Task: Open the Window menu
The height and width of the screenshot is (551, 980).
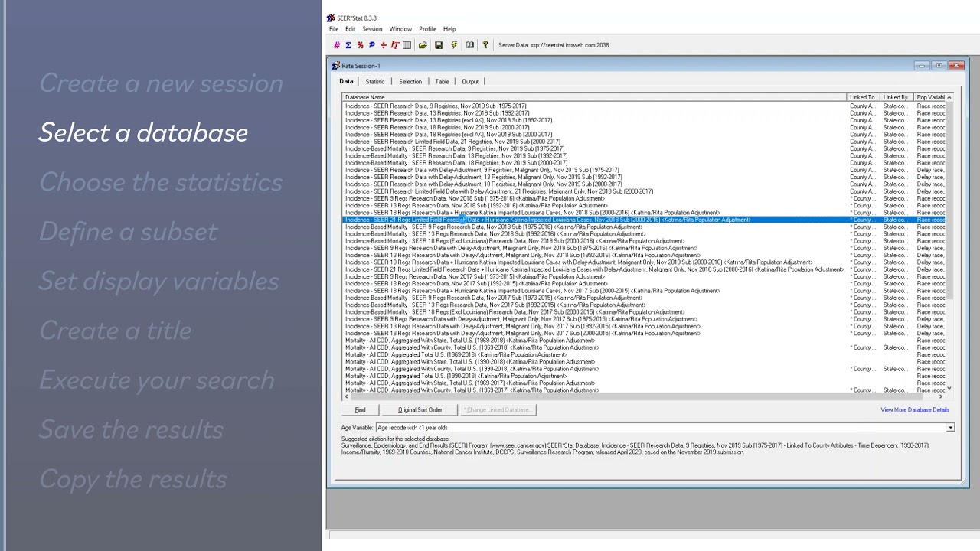Action: tap(400, 29)
